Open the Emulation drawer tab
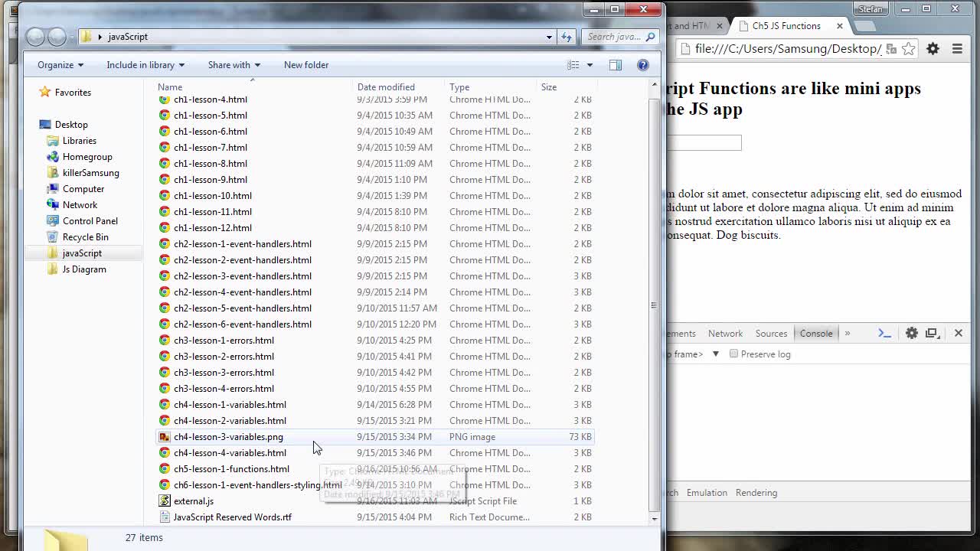 [707, 493]
